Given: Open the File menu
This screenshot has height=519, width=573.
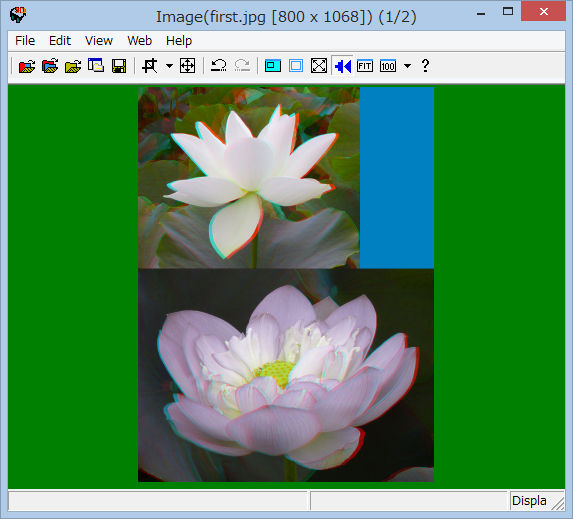Looking at the screenshot, I should pos(25,41).
